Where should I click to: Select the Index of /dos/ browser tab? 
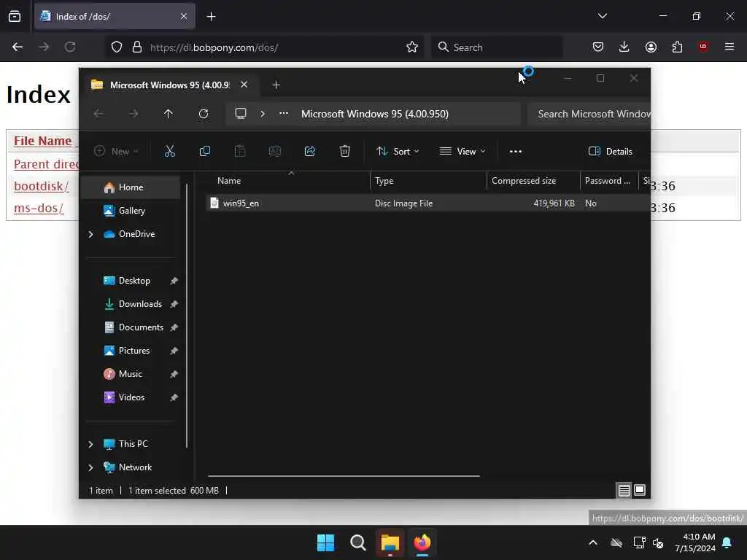point(115,17)
